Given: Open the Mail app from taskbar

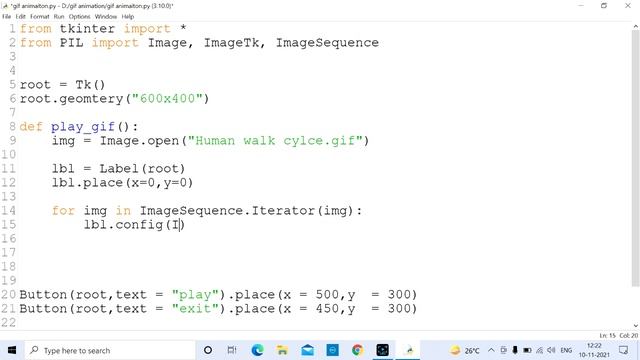Looking at the screenshot, I should pyautogui.click(x=307, y=350).
